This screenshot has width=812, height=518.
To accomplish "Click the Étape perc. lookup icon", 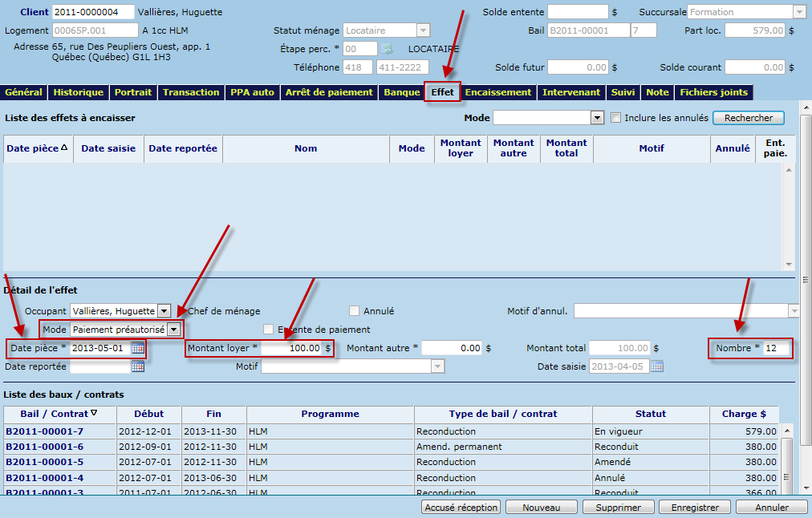I will click(x=387, y=49).
